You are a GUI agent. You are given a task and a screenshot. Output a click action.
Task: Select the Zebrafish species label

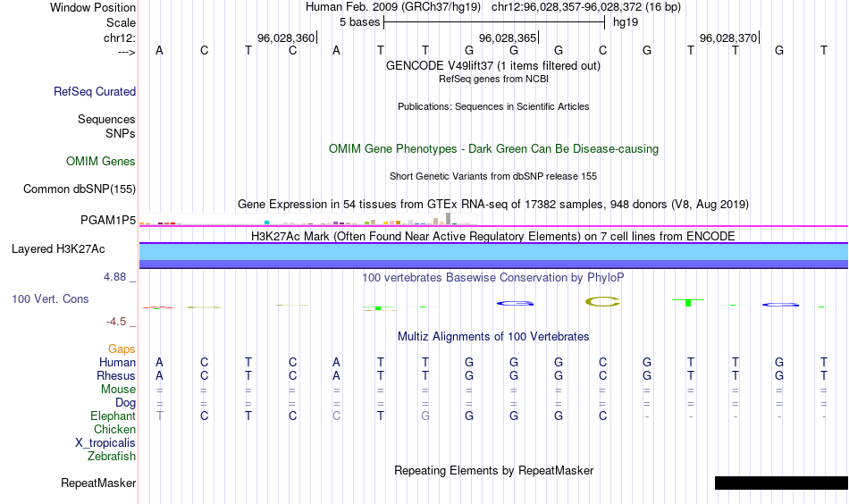click(112, 456)
